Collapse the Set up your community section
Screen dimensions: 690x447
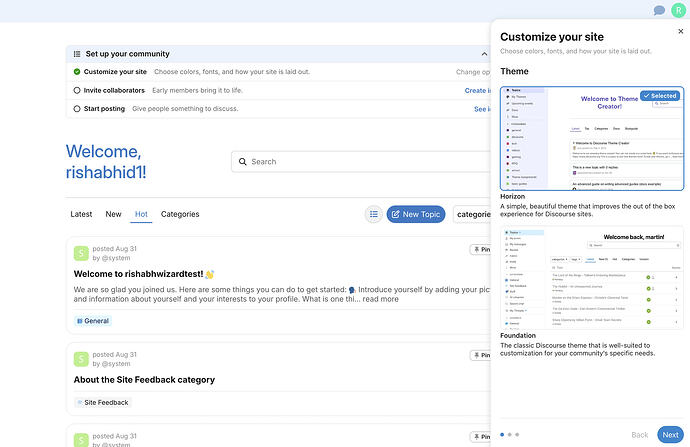point(484,54)
